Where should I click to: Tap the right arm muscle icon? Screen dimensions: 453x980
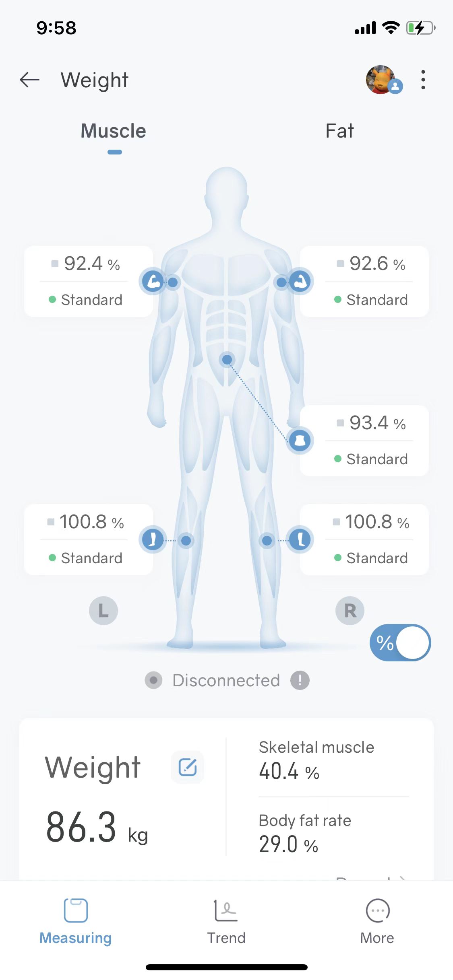tap(300, 281)
